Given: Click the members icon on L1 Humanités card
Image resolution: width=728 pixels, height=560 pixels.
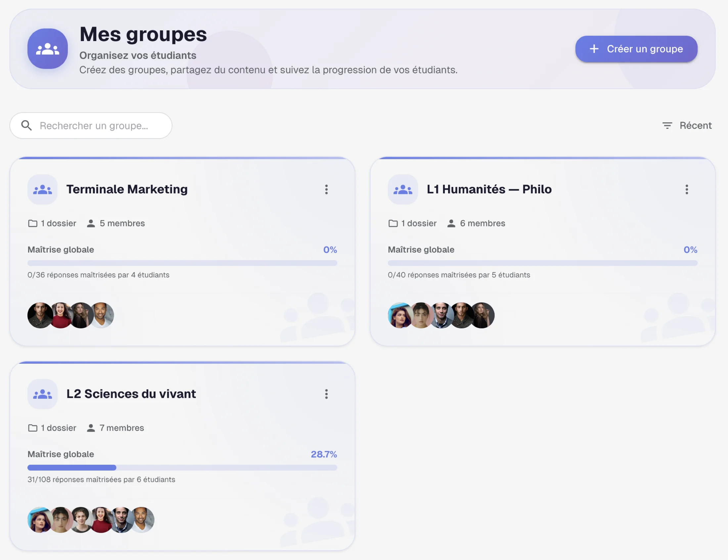Looking at the screenshot, I should [451, 223].
